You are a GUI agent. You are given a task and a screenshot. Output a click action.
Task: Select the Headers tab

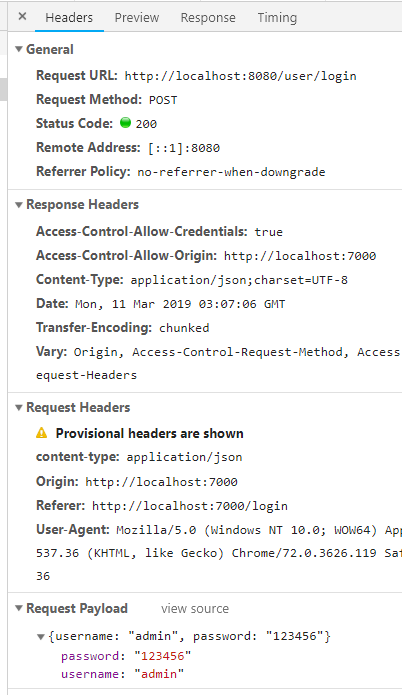click(69, 17)
